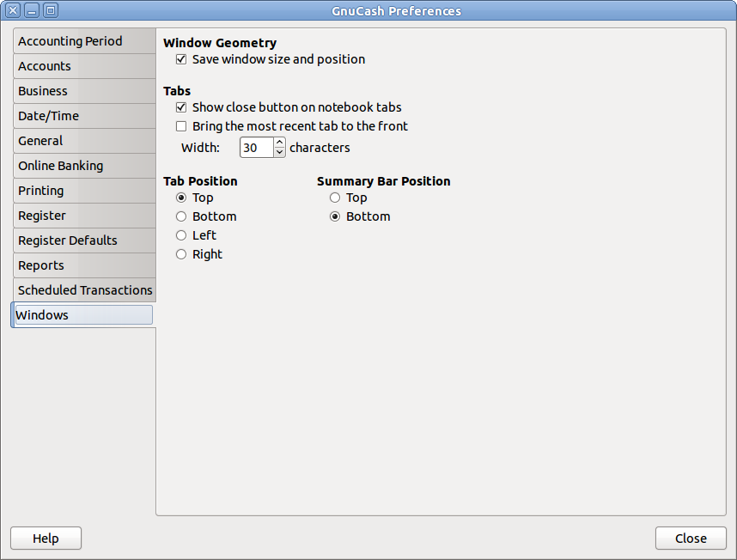Increase tab width with up arrow
The image size is (737, 560).
point(280,143)
